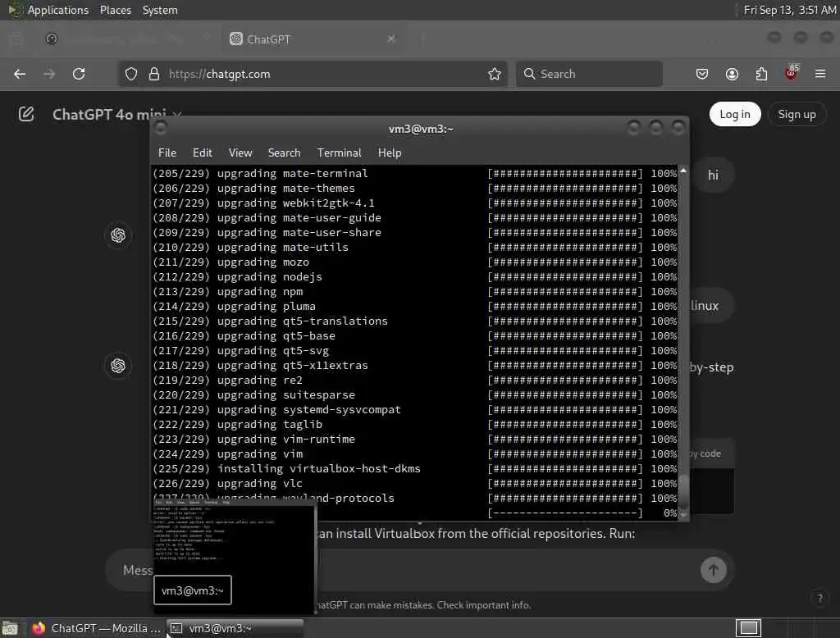840x638 pixels.
Task: Open the Terminal menu in terminal window
Action: [339, 153]
